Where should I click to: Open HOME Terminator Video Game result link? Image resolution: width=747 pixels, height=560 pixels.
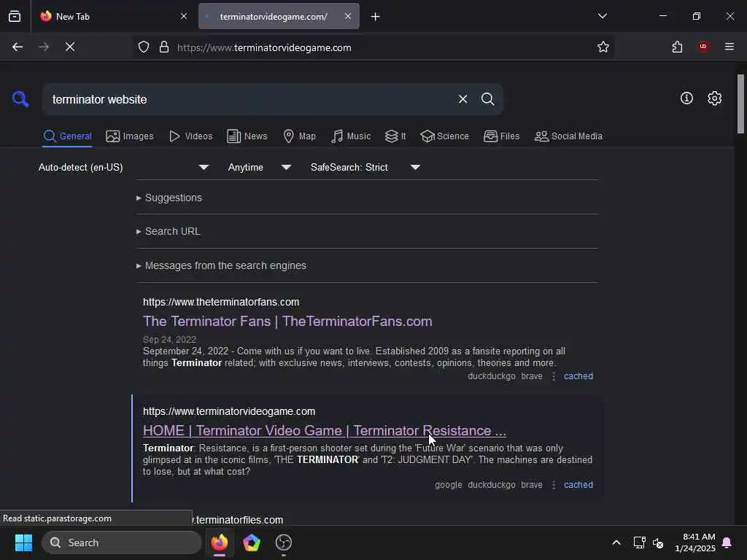click(x=325, y=430)
